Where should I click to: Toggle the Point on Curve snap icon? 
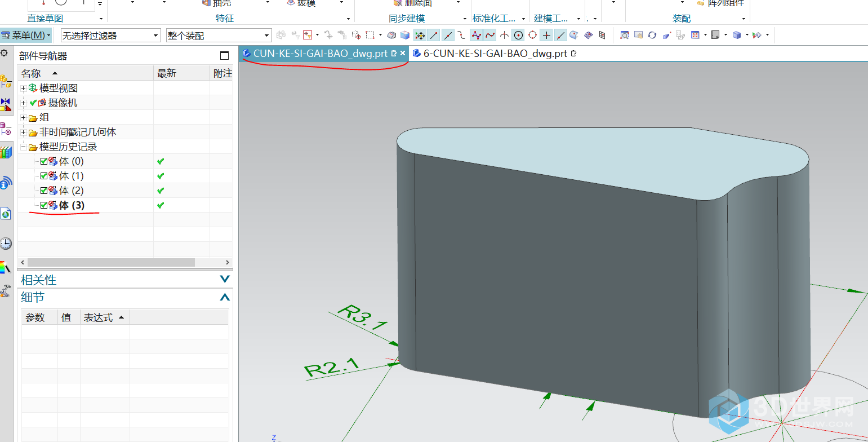560,36
